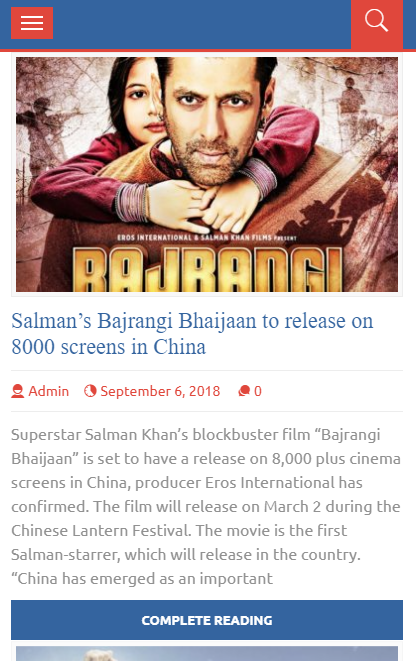Click the Admin author link
Viewport: 416px width, 661px height.
48,391
